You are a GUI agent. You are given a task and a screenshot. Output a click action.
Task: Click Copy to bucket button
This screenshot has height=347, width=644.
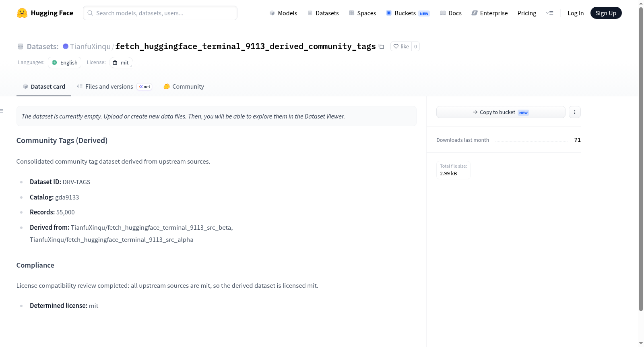click(501, 112)
